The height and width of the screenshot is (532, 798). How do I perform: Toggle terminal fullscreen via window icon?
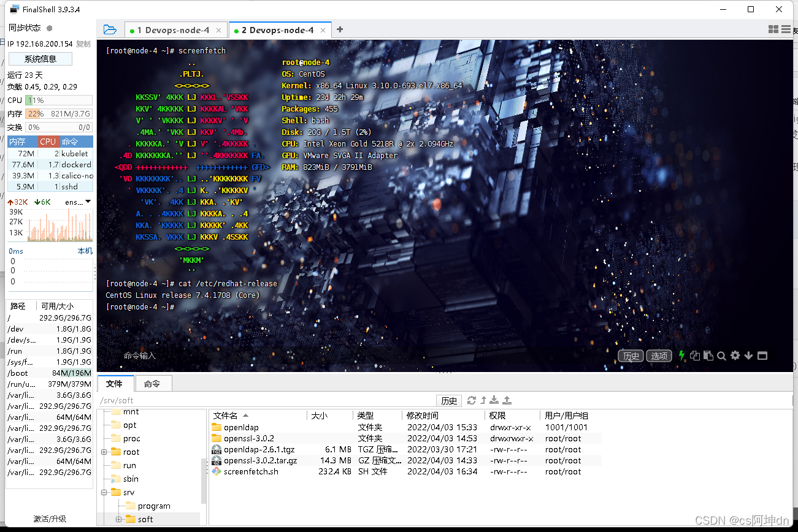pyautogui.click(x=762, y=355)
